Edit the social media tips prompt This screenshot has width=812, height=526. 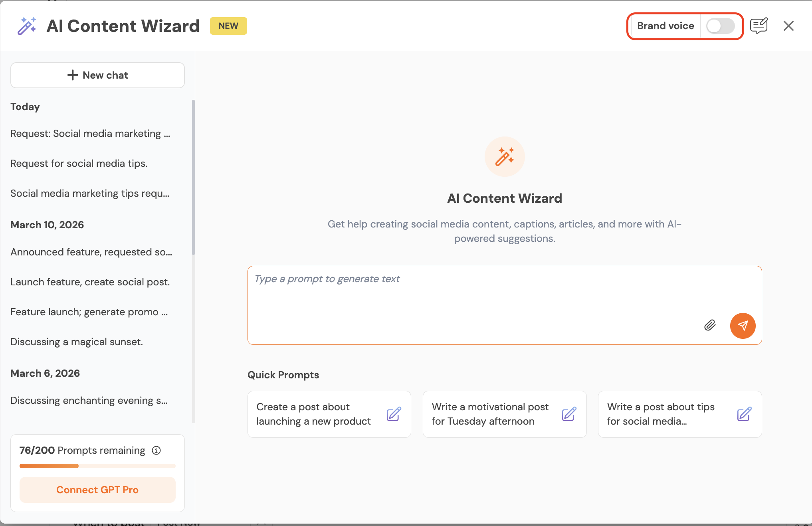[x=744, y=414]
